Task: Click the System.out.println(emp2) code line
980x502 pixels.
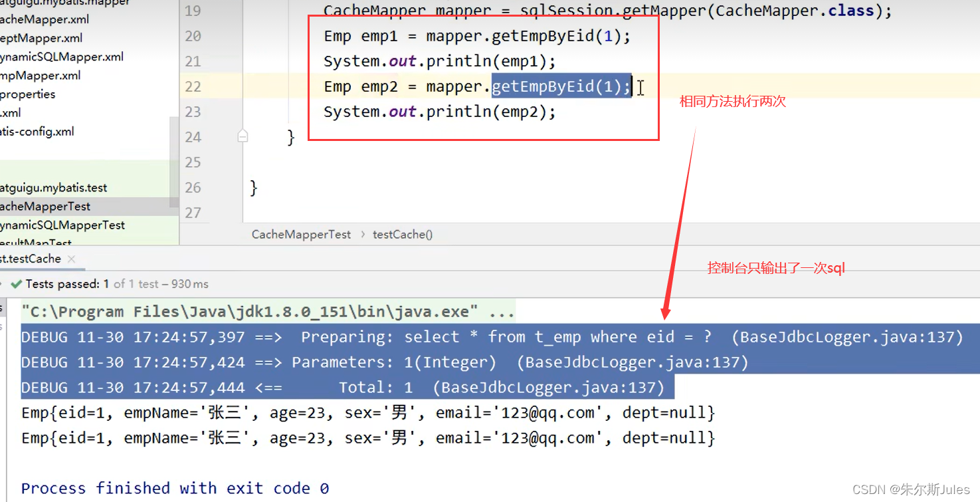Action: pos(439,112)
